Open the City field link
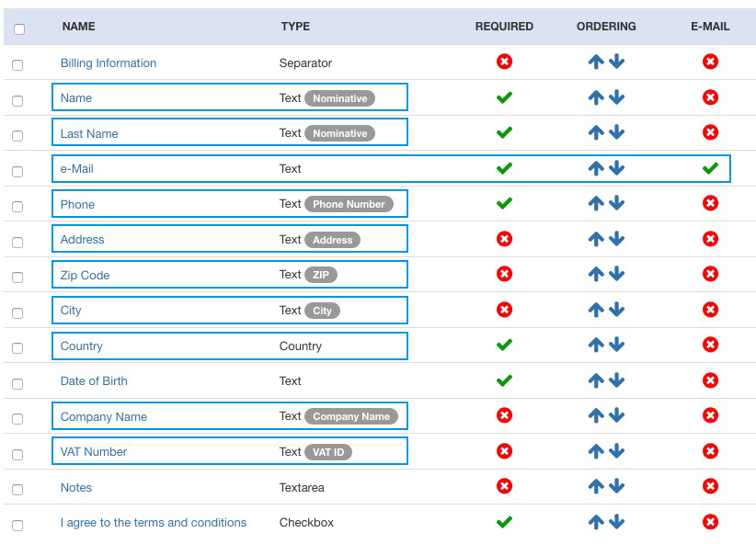 (71, 310)
